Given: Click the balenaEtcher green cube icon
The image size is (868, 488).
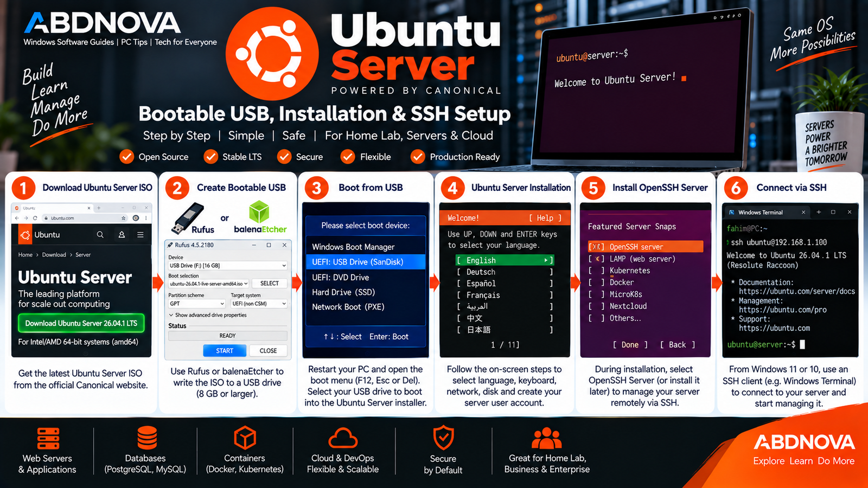Looking at the screenshot, I should [x=259, y=212].
